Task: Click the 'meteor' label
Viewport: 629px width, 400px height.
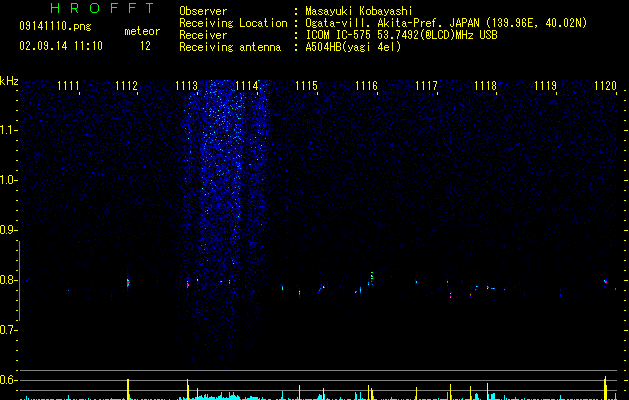Action: 142,31
